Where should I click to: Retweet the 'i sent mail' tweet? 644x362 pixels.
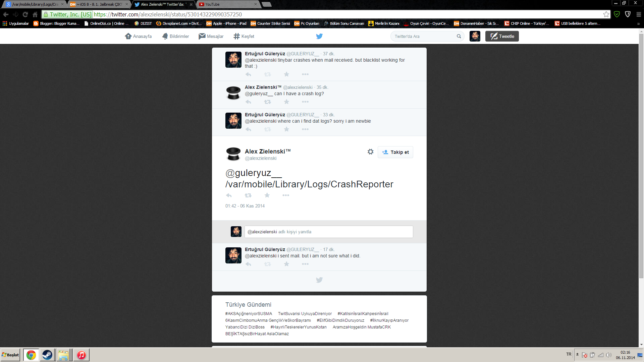267,264
